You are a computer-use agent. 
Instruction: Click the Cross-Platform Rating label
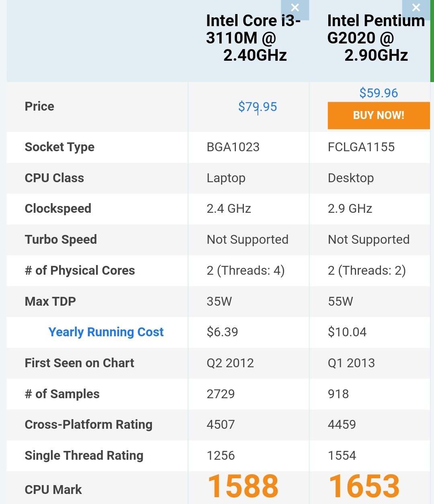pyautogui.click(x=88, y=425)
